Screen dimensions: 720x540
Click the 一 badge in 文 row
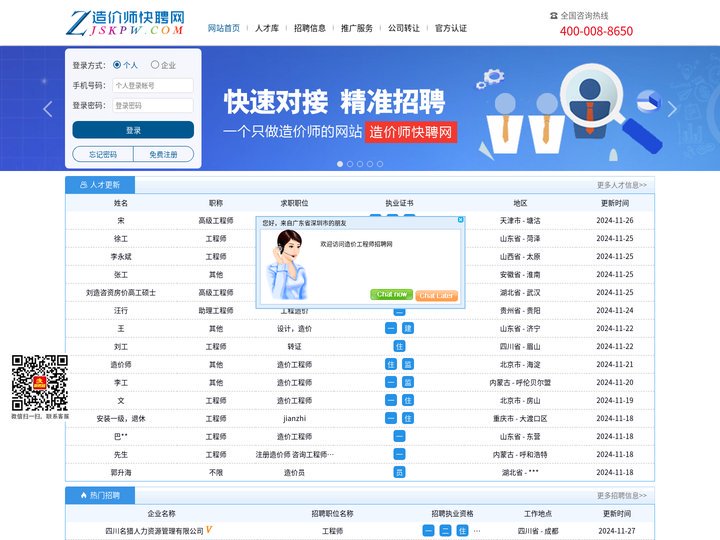coord(391,400)
